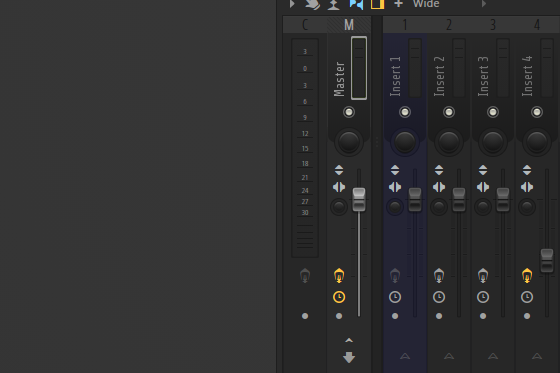The image size is (560, 373).
Task: Invert phase on Insert 2
Action: point(439,170)
